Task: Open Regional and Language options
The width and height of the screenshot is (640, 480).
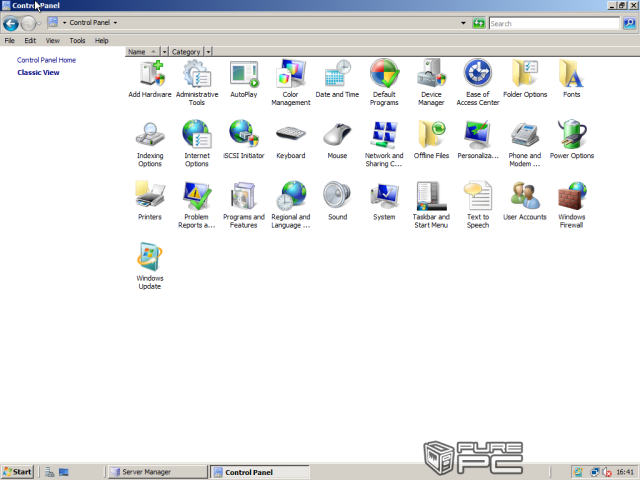Action: click(x=291, y=205)
